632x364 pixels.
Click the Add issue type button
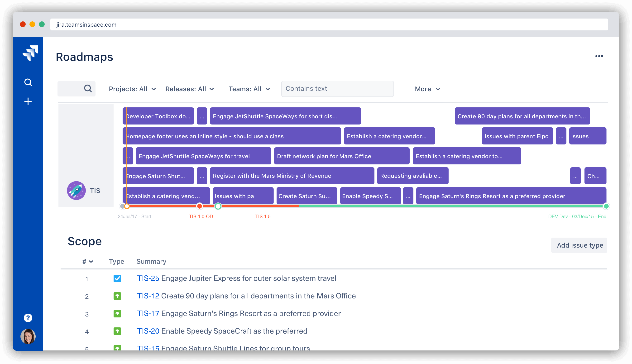[580, 245]
